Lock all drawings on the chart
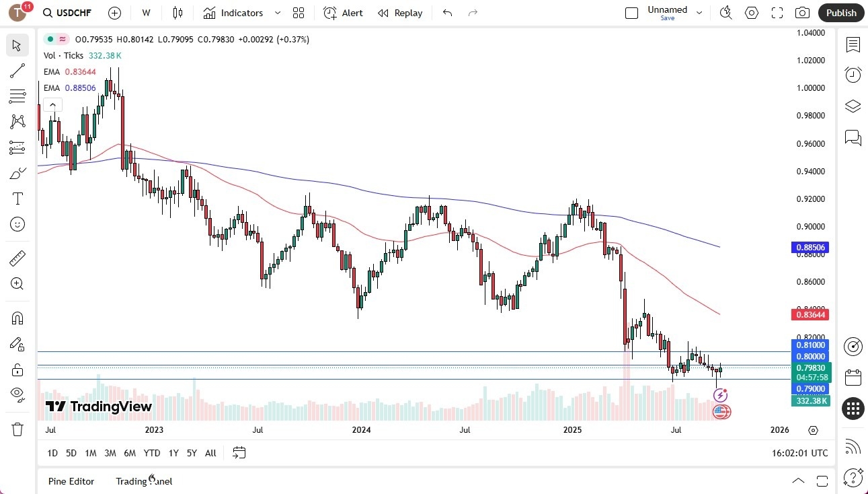Viewport: 868px width, 494px height. (17, 369)
